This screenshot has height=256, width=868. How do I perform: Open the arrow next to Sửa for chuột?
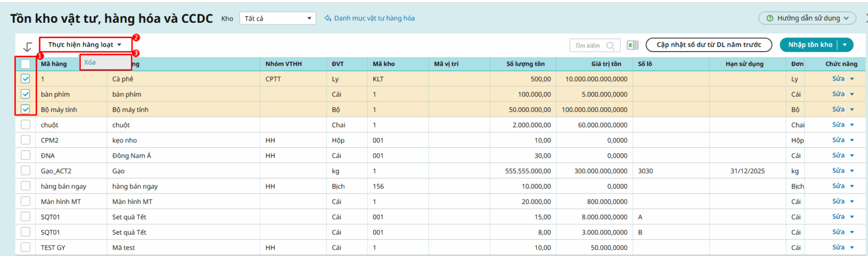(852, 125)
